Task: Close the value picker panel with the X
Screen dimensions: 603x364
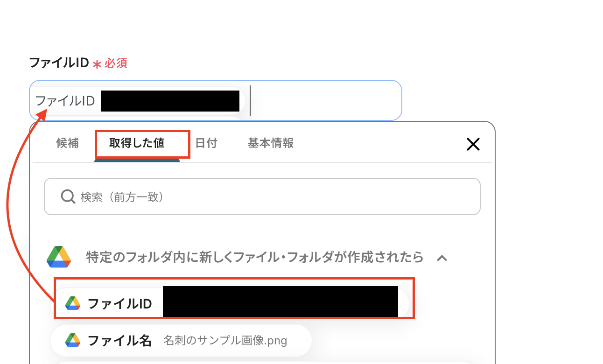Action: (x=473, y=145)
